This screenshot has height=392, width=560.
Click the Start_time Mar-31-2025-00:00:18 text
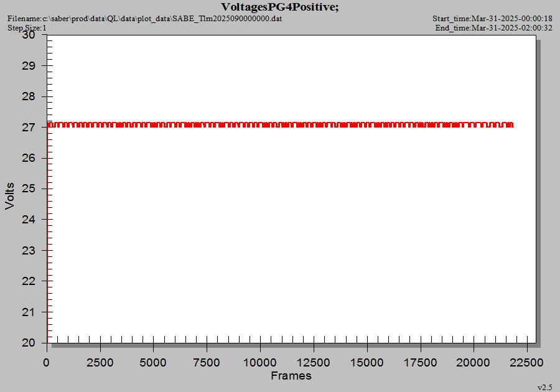[492, 18]
